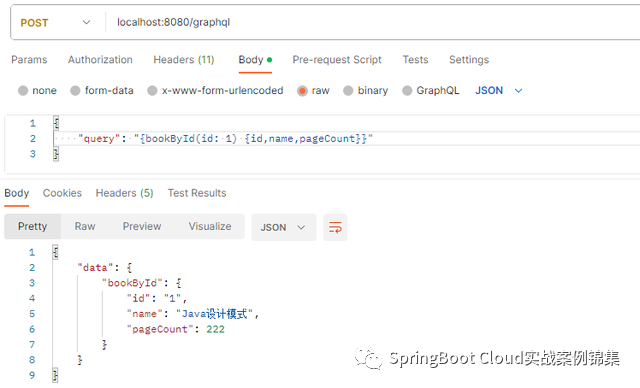Click the request URL field localhost:8080/graphql

tap(173, 22)
